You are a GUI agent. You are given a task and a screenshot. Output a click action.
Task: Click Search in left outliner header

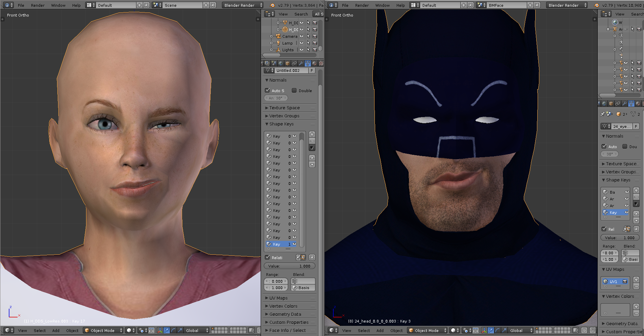click(x=301, y=14)
